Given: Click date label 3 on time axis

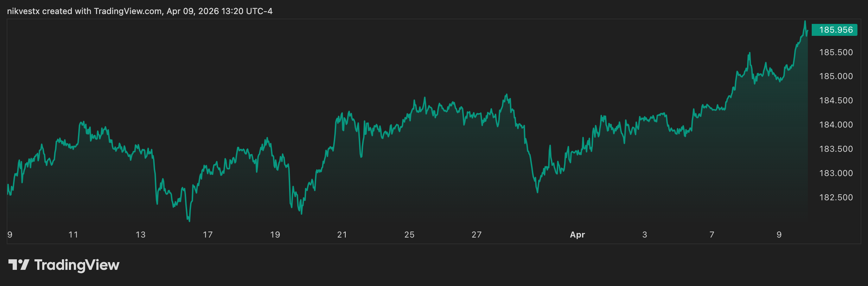Looking at the screenshot, I should [645, 235].
